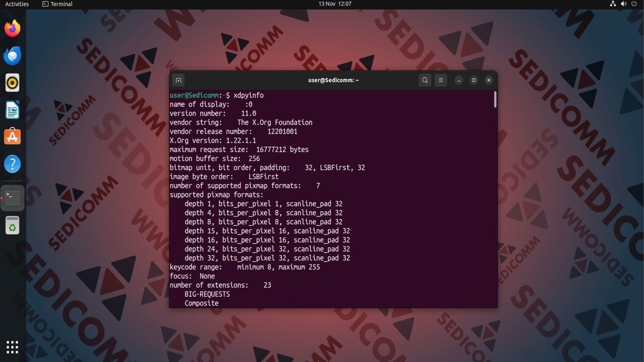This screenshot has width=644, height=362.
Task: Open the Terminal app menu in top bar
Action: click(57, 4)
